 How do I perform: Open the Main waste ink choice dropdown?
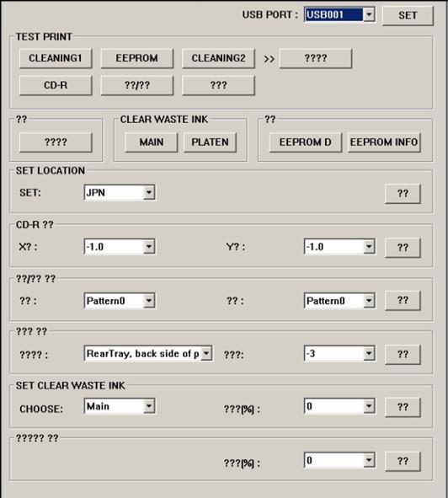click(x=148, y=406)
